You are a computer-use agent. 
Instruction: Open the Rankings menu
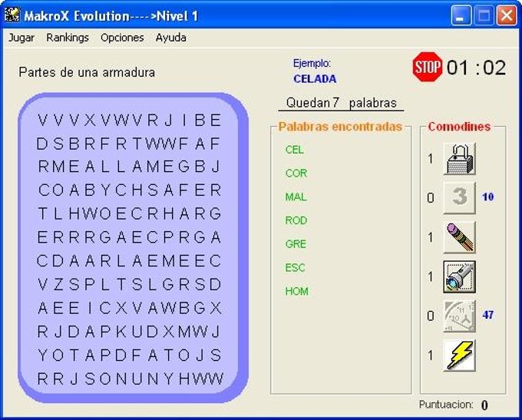click(x=68, y=38)
